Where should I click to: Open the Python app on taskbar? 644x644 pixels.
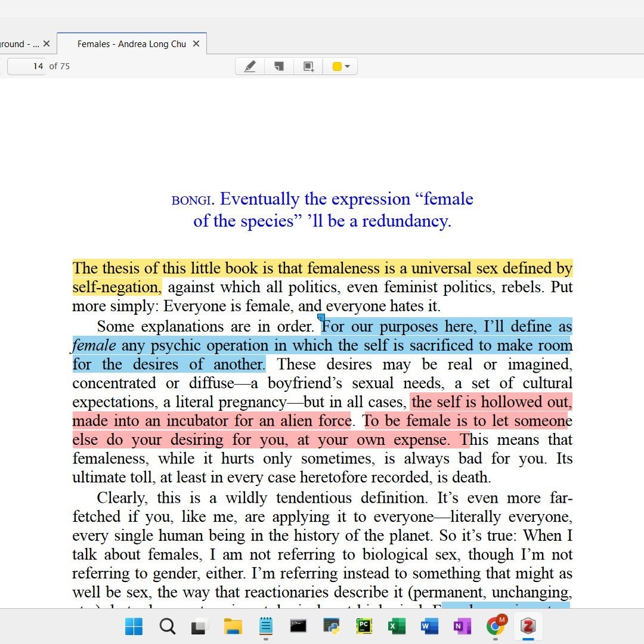pyautogui.click(x=332, y=626)
